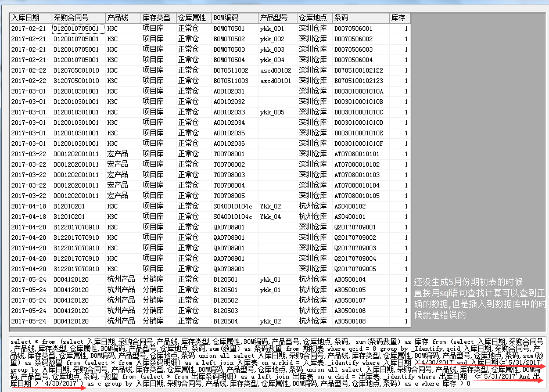Select model cell Ykk_04
This screenshot has height=392, width=549.
pyautogui.click(x=278, y=217)
